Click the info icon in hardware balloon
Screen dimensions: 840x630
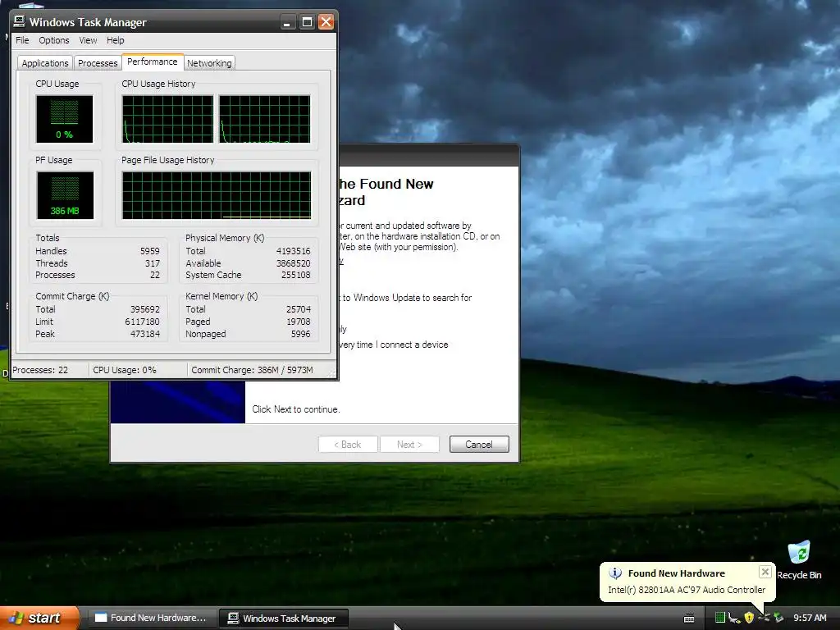pos(615,573)
